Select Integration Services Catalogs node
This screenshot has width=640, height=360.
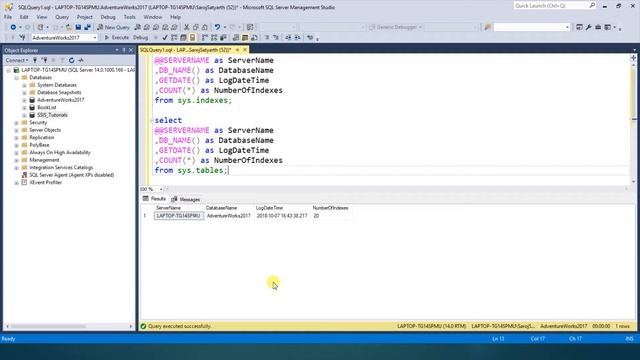point(61,168)
